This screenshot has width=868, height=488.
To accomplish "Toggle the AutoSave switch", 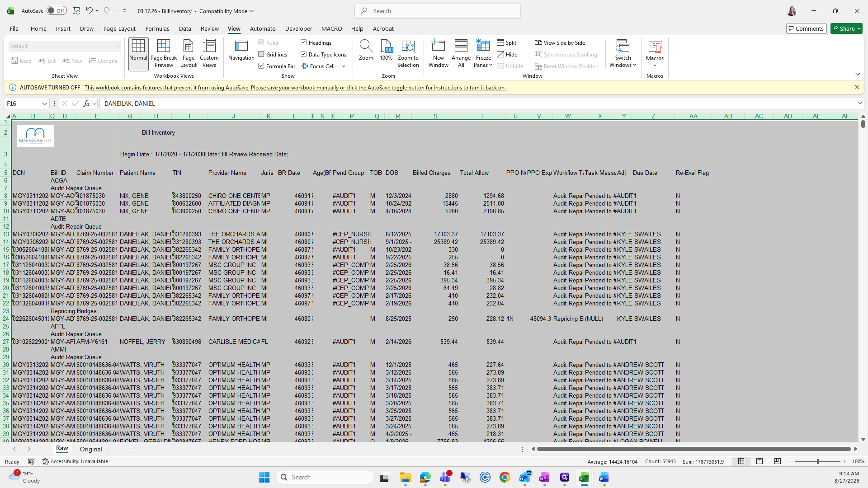I will click(x=57, y=11).
